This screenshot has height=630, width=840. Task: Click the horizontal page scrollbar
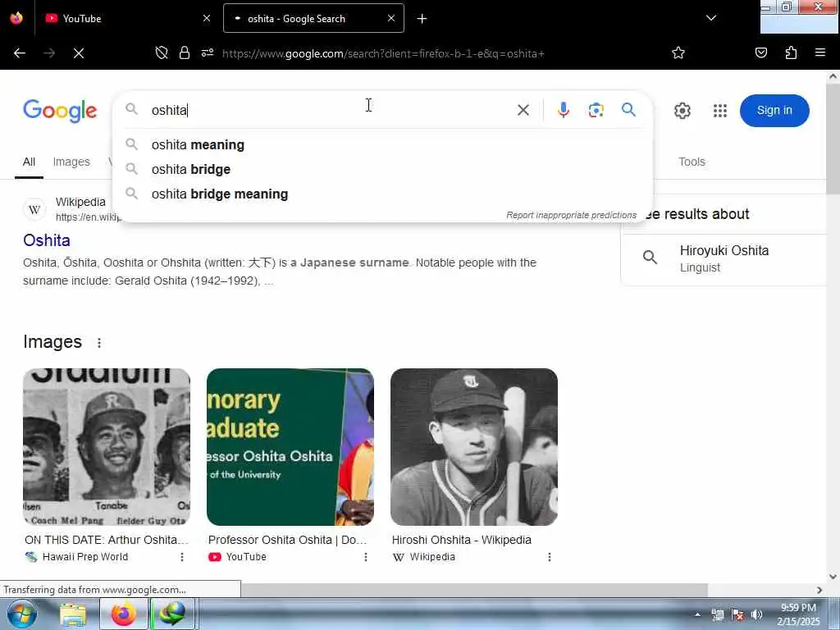coord(475,590)
